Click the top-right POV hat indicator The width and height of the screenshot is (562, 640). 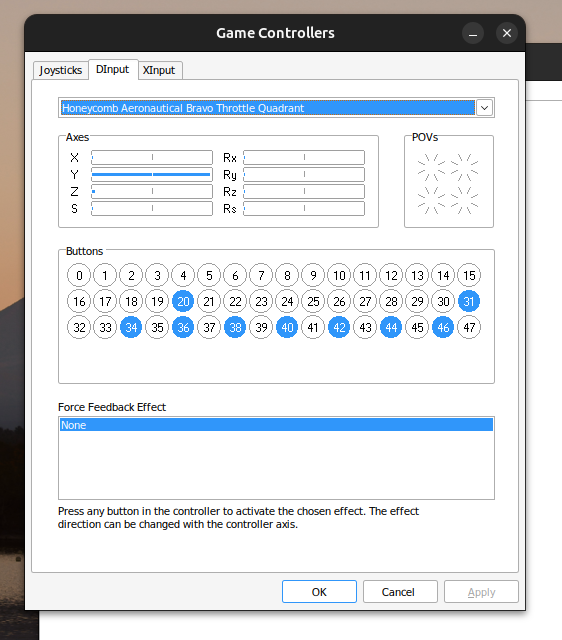464,167
